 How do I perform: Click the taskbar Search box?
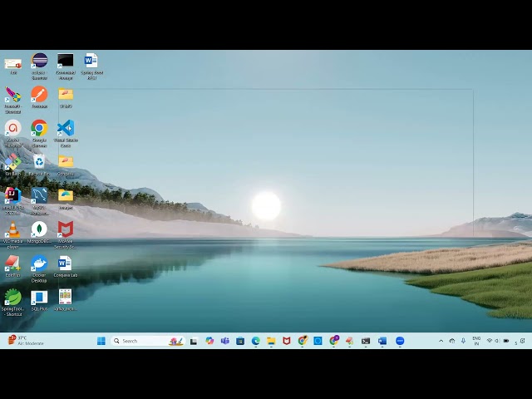(x=148, y=341)
